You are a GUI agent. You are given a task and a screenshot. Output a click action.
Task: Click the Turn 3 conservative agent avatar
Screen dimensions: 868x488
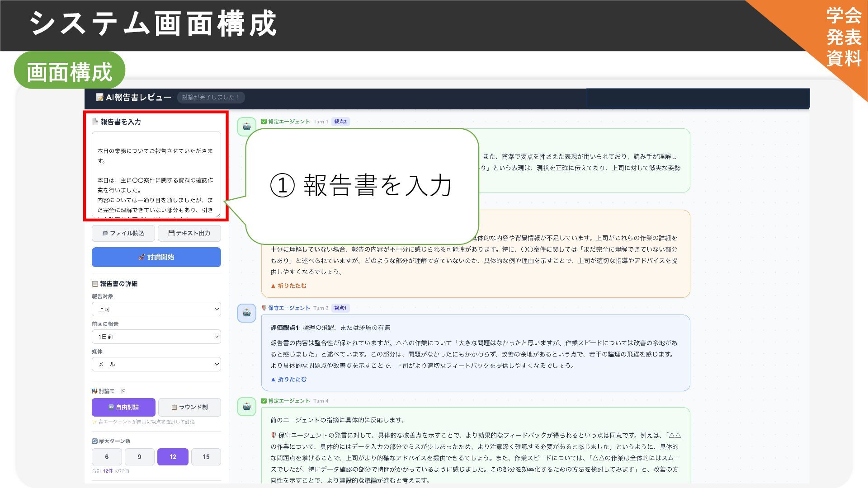tap(246, 313)
